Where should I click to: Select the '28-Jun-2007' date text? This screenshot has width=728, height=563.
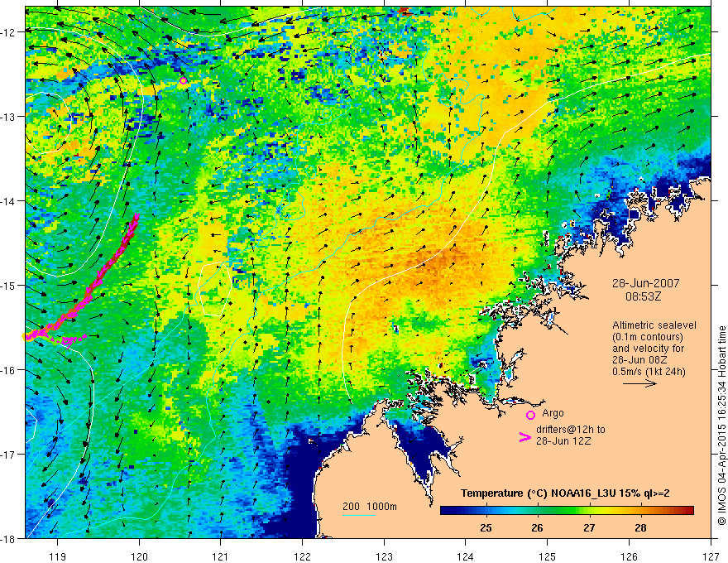[x=645, y=283]
